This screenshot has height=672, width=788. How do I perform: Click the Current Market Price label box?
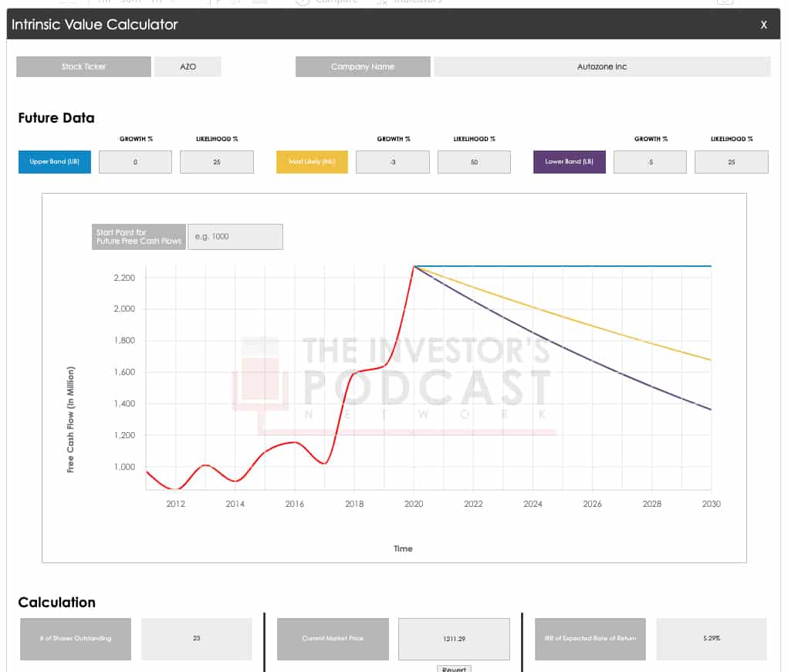(333, 639)
